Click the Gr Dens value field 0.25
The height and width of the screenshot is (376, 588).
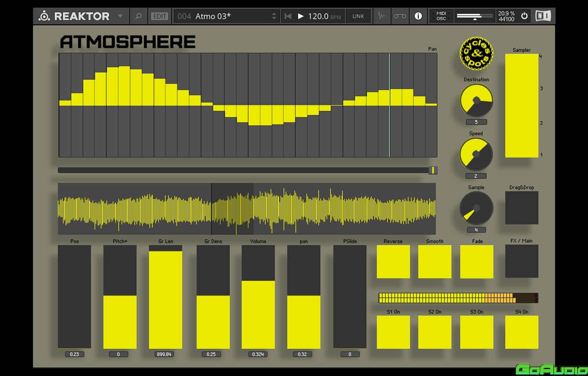tap(211, 354)
